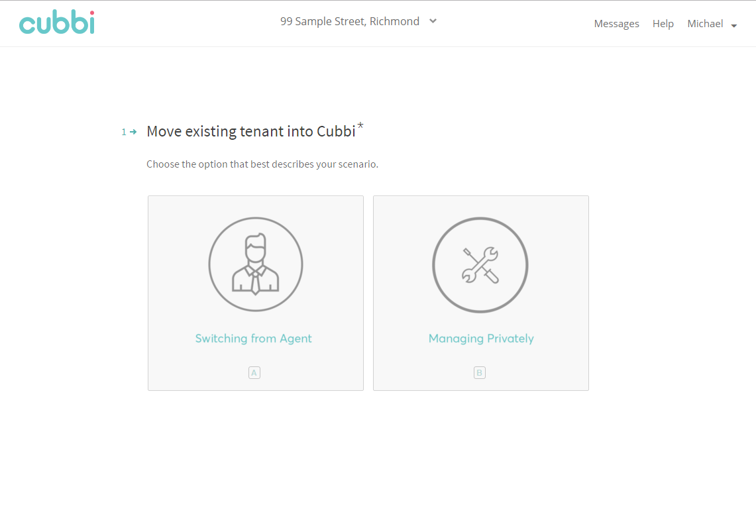This screenshot has height=532, width=756.
Task: Click the caret beside Michael
Action: 734,26
